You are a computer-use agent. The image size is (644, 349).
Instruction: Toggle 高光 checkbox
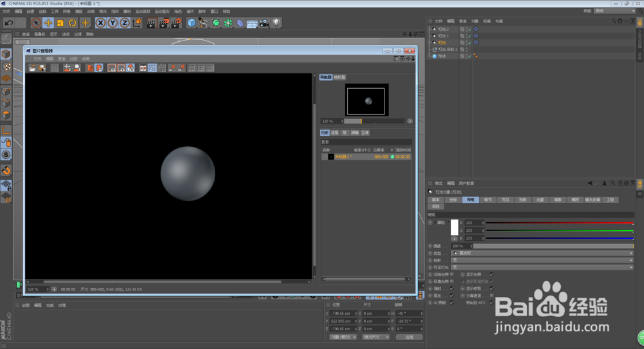click(x=452, y=295)
